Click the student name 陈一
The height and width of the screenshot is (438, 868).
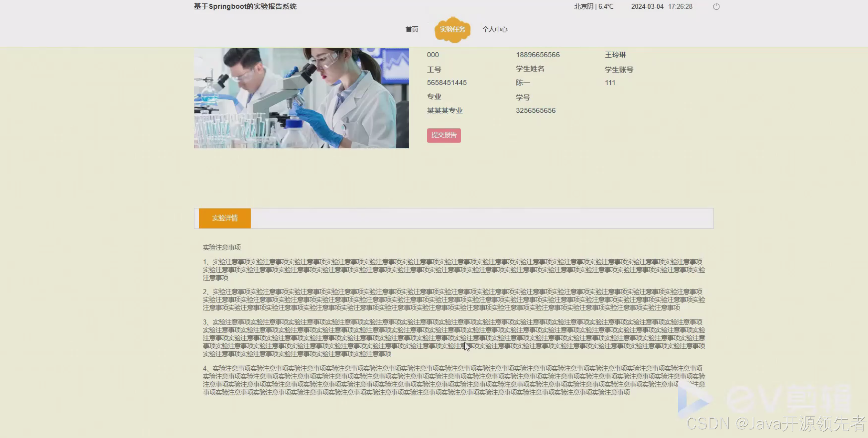pos(522,82)
